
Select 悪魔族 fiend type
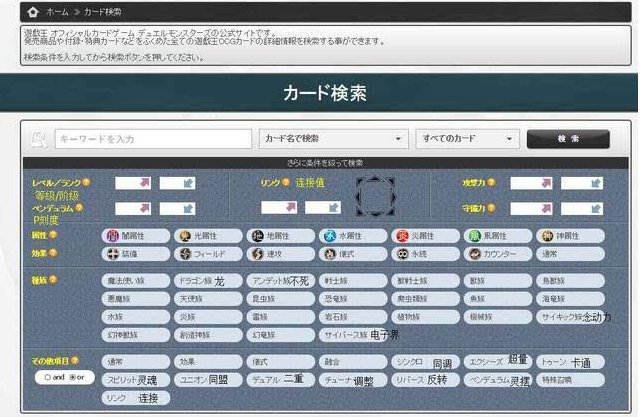pyautogui.click(x=136, y=299)
